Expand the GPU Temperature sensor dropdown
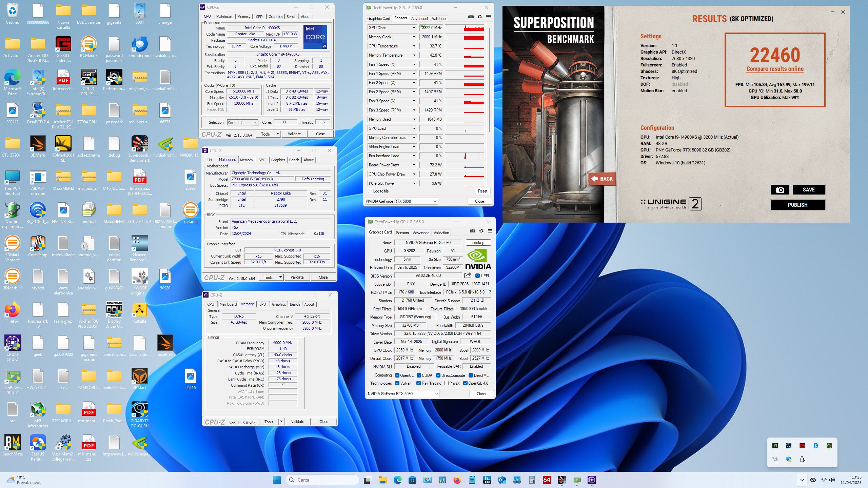This screenshot has width=868, height=488. pyautogui.click(x=414, y=46)
